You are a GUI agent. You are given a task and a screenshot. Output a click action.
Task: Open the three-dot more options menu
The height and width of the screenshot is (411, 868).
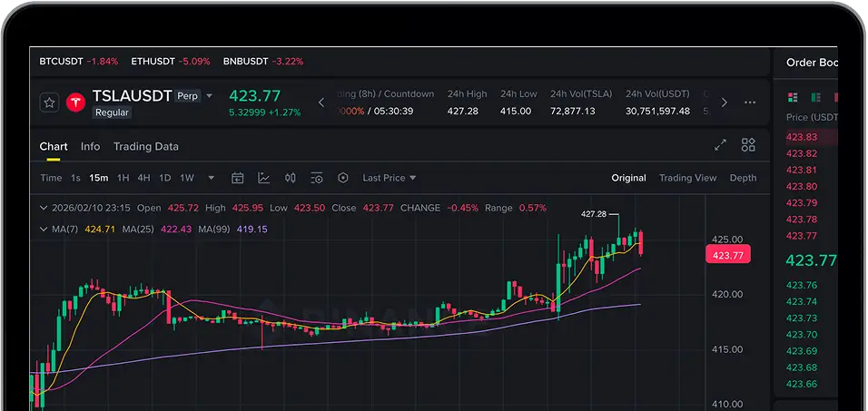(750, 103)
